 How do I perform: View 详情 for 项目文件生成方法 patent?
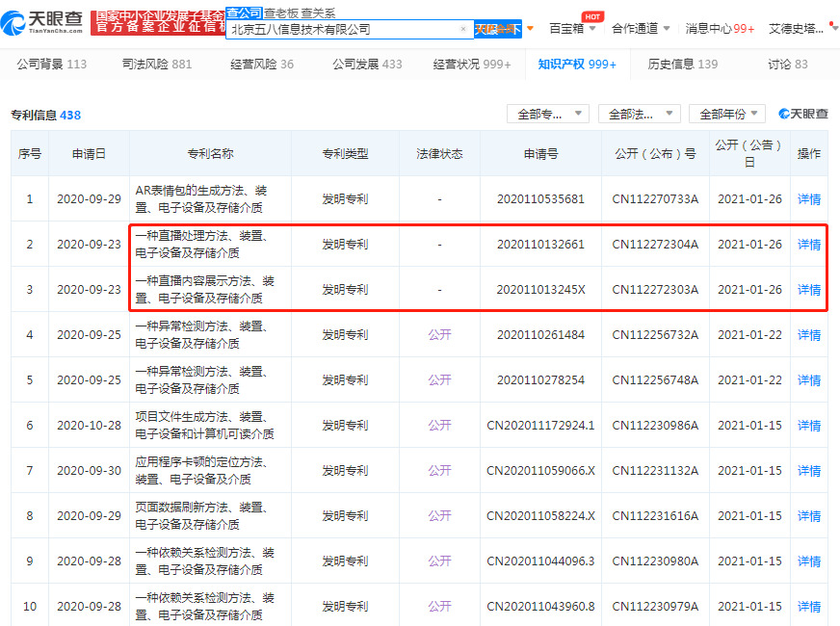pyautogui.click(x=809, y=425)
